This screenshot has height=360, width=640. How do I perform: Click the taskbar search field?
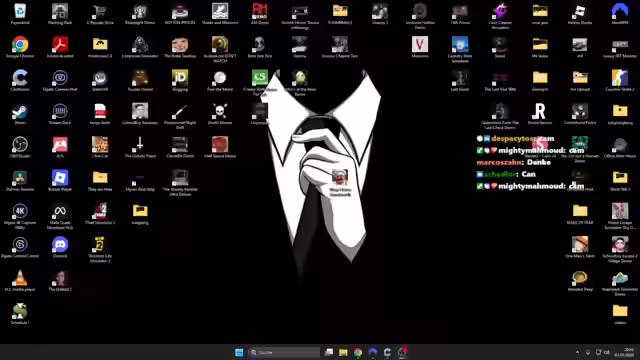click(284, 352)
